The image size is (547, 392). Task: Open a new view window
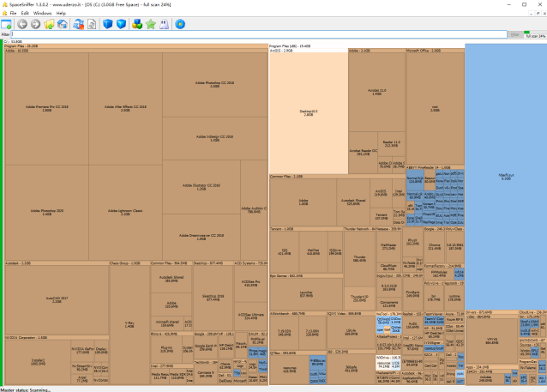[6, 24]
